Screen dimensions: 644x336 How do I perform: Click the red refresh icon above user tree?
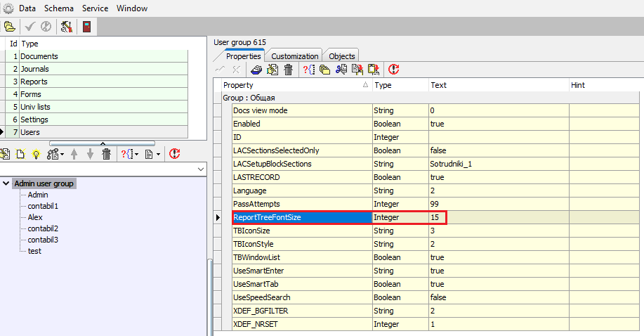[175, 154]
